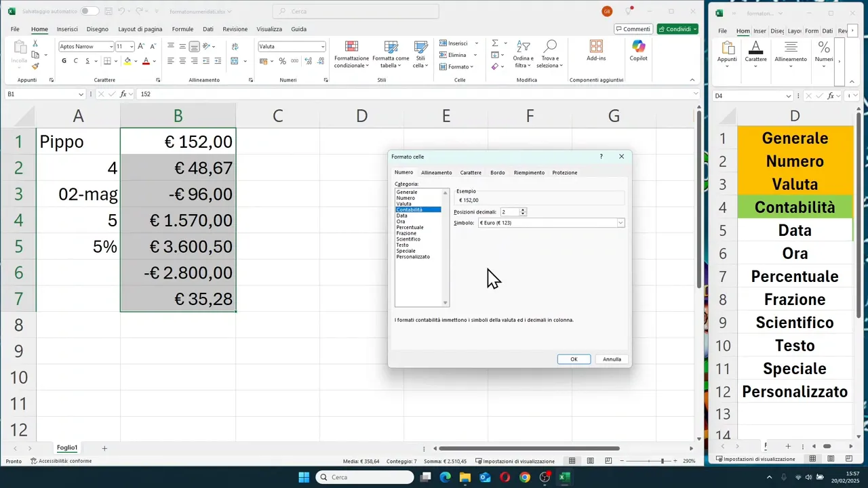The image size is (868, 488).
Task: Click the wrap text icon
Action: point(235,46)
